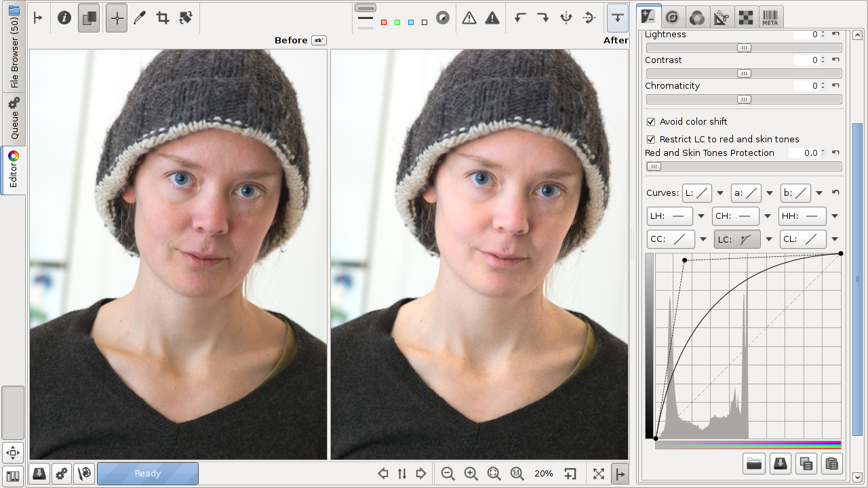Viewport: 868px width, 488px height.
Task: Select the crop tool
Action: pyautogui.click(x=163, y=18)
